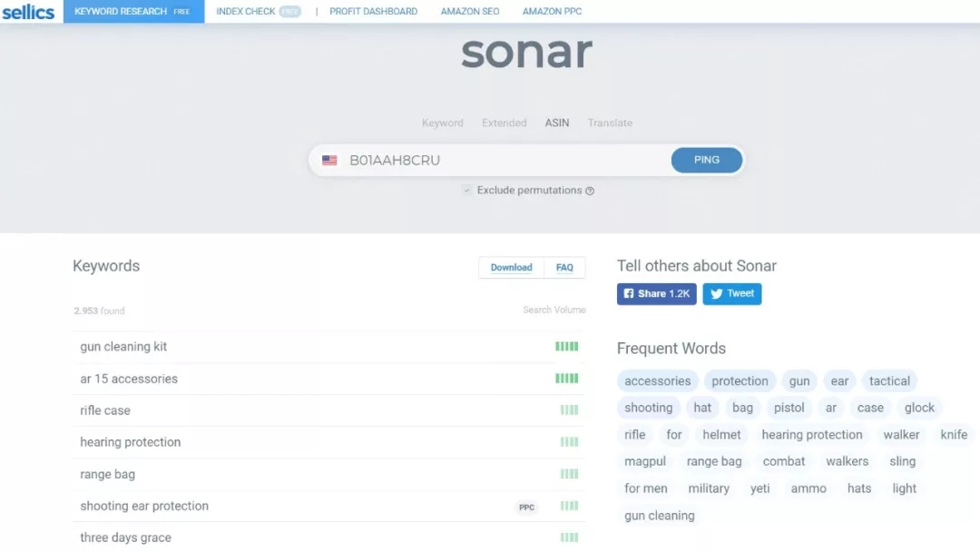Click the 'hearing protection' frequent word tag

pos(811,435)
